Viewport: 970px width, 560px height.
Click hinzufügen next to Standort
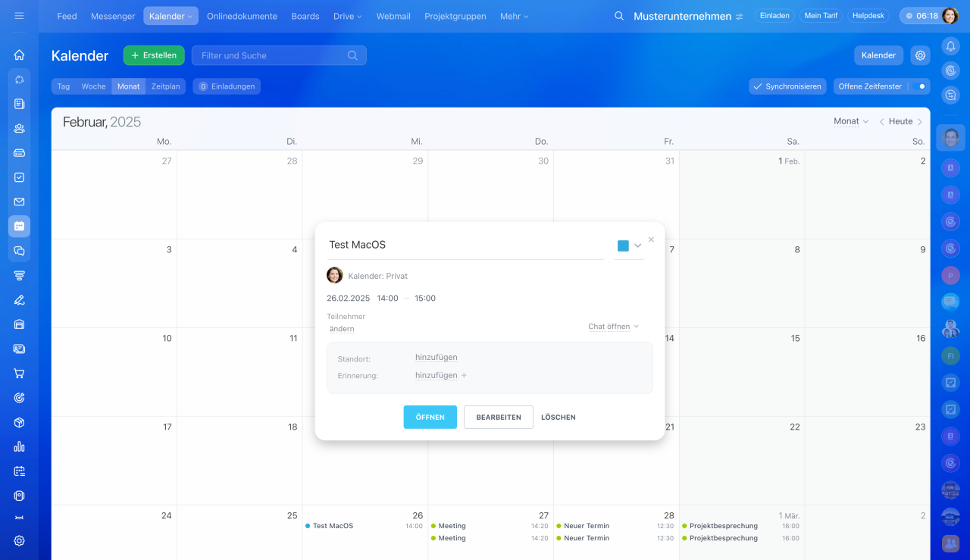pyautogui.click(x=436, y=358)
